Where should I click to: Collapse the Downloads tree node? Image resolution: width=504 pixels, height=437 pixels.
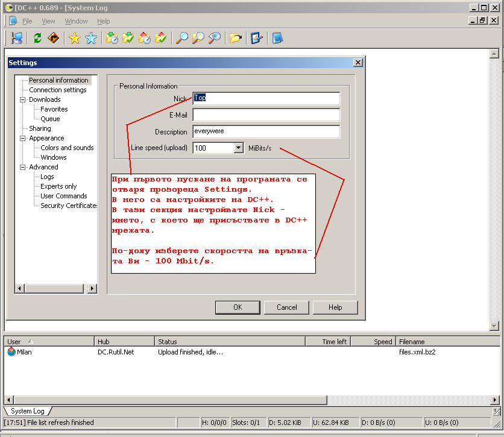(22, 99)
